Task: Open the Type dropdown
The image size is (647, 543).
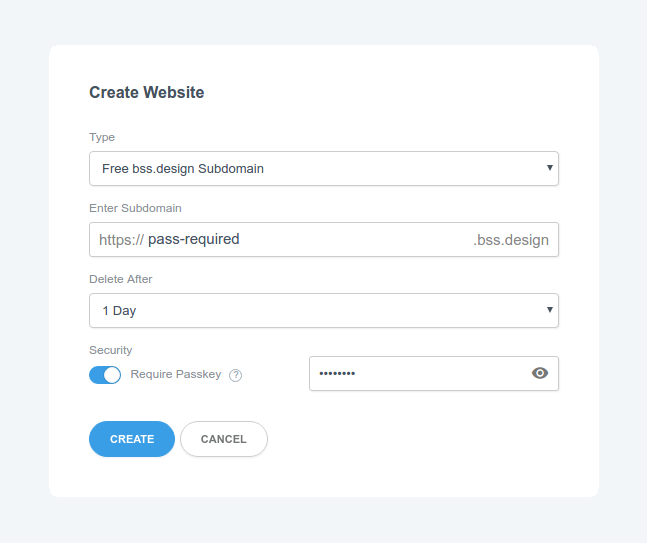Action: (x=324, y=168)
